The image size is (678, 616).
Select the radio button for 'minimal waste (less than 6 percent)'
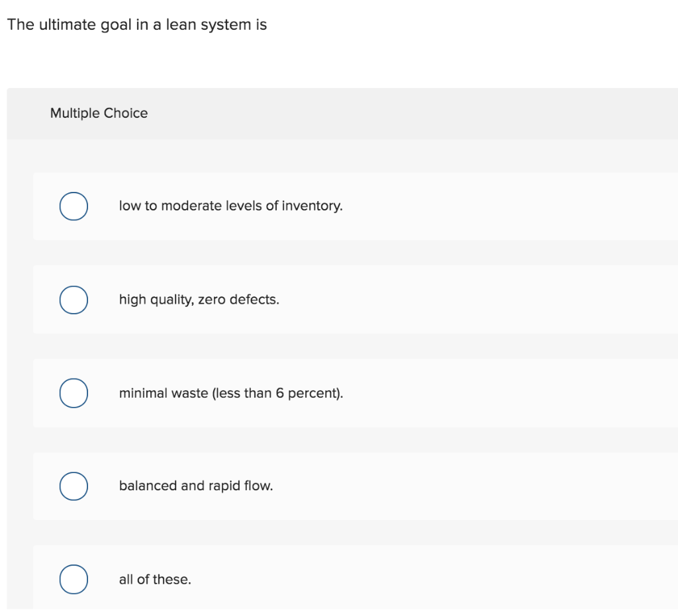73,393
